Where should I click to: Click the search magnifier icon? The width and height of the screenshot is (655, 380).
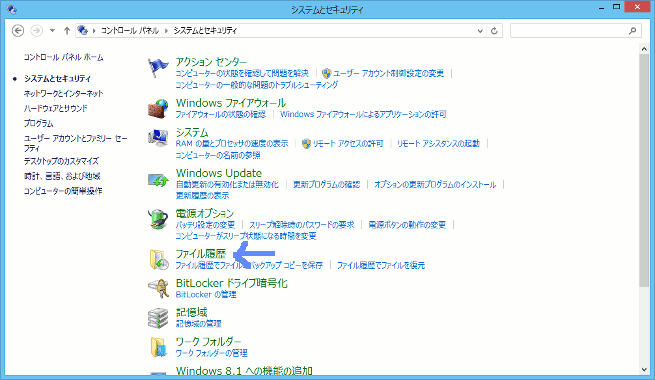pos(632,30)
